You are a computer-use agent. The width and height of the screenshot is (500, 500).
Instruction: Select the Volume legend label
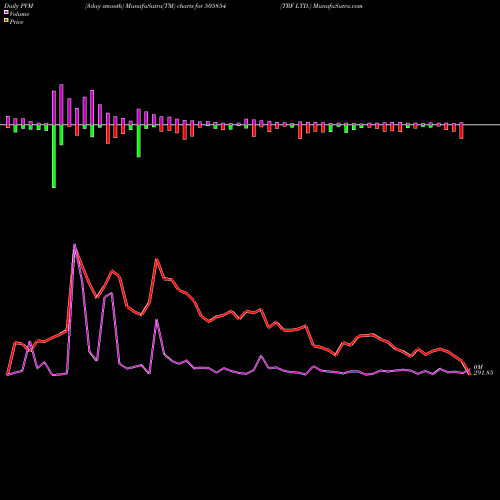[19, 14]
